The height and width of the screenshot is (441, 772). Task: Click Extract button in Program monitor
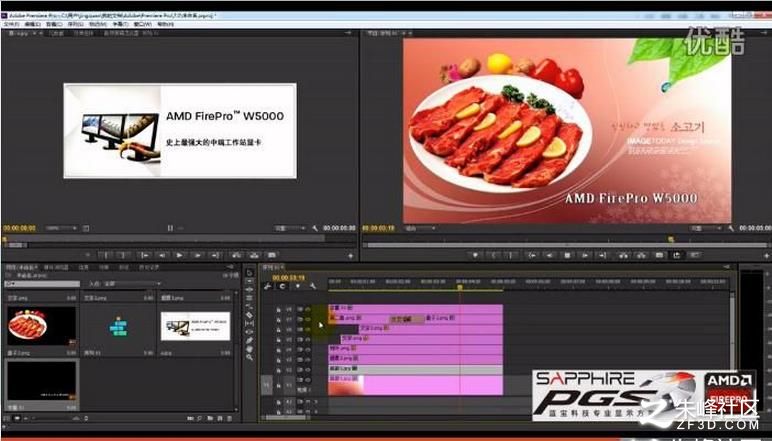(x=641, y=255)
